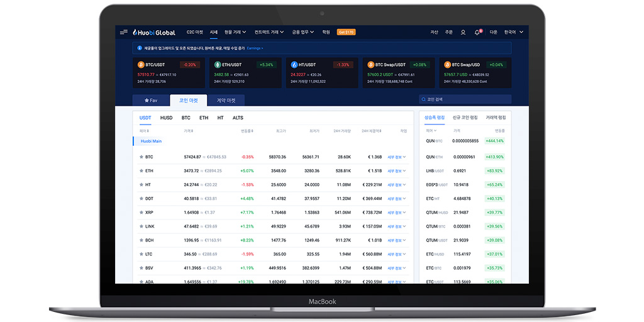Sort the ranking panel by 페어
The height and width of the screenshot is (322, 644).
(431, 131)
